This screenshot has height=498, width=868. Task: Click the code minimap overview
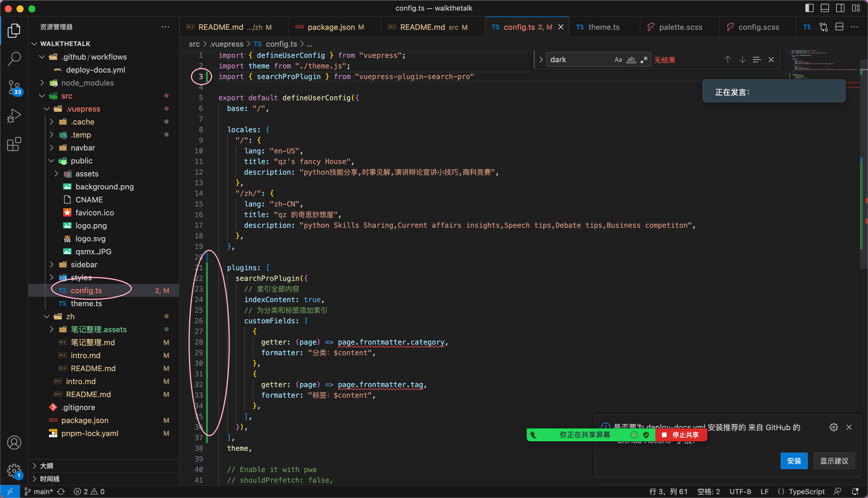coord(825,64)
